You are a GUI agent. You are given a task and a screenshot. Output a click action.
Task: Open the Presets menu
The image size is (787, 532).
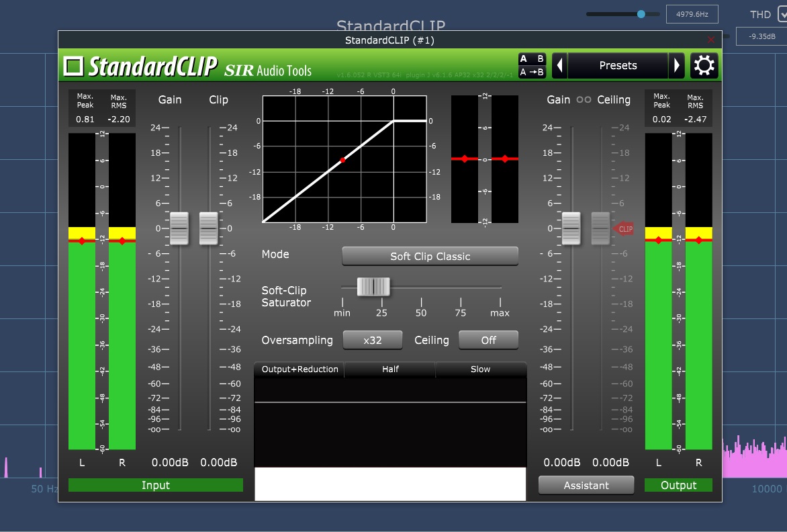tap(618, 65)
